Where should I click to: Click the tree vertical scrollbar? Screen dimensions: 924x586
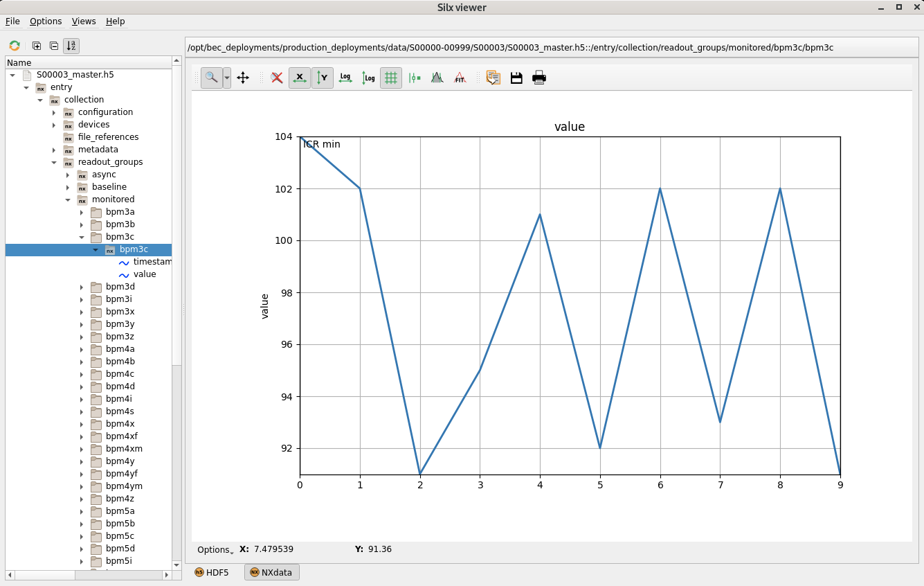pyautogui.click(x=176, y=312)
